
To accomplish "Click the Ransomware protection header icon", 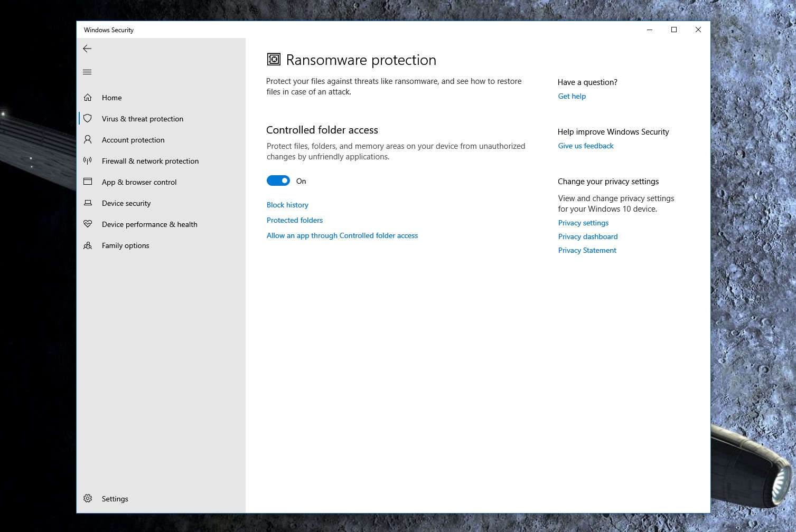I will pyautogui.click(x=274, y=59).
